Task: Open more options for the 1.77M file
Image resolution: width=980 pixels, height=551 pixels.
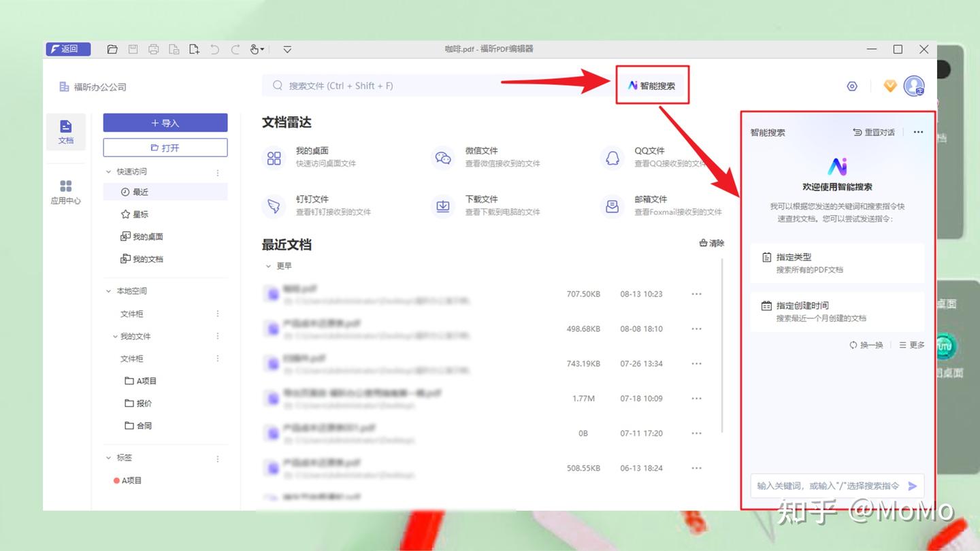Action: coord(696,398)
